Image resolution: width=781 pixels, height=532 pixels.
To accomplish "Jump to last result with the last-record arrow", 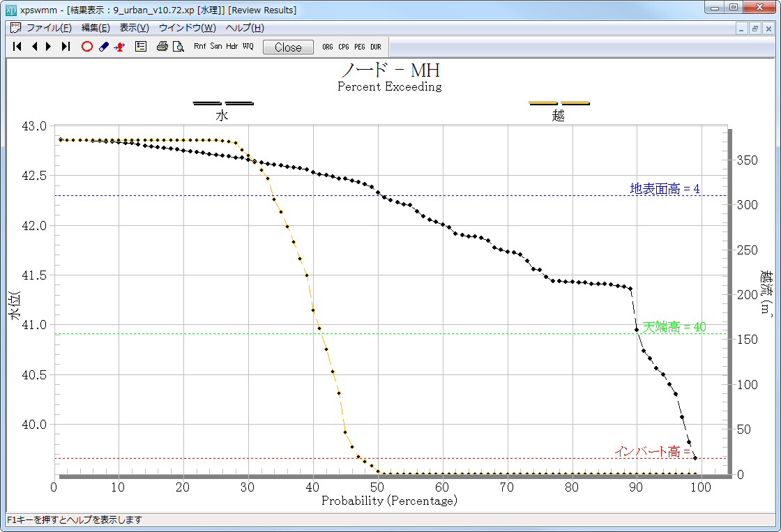I will point(66,47).
